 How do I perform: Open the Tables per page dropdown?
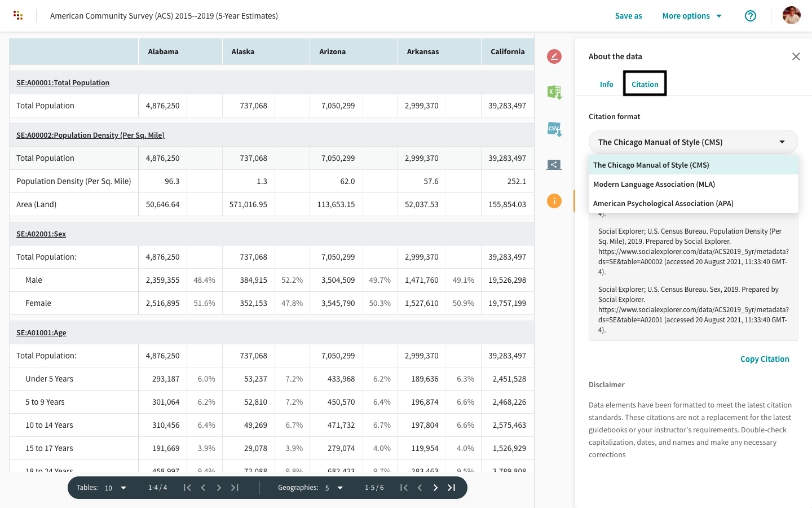pos(116,488)
